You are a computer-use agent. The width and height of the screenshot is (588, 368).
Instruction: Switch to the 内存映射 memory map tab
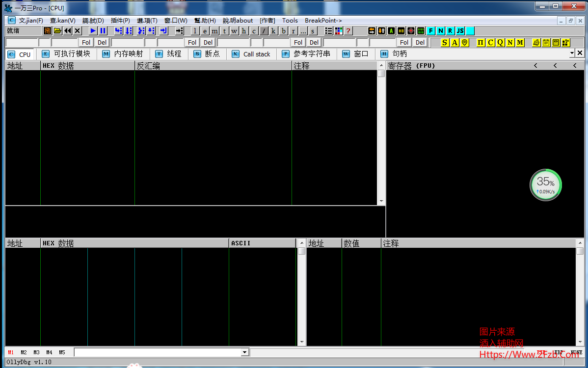pyautogui.click(x=123, y=54)
